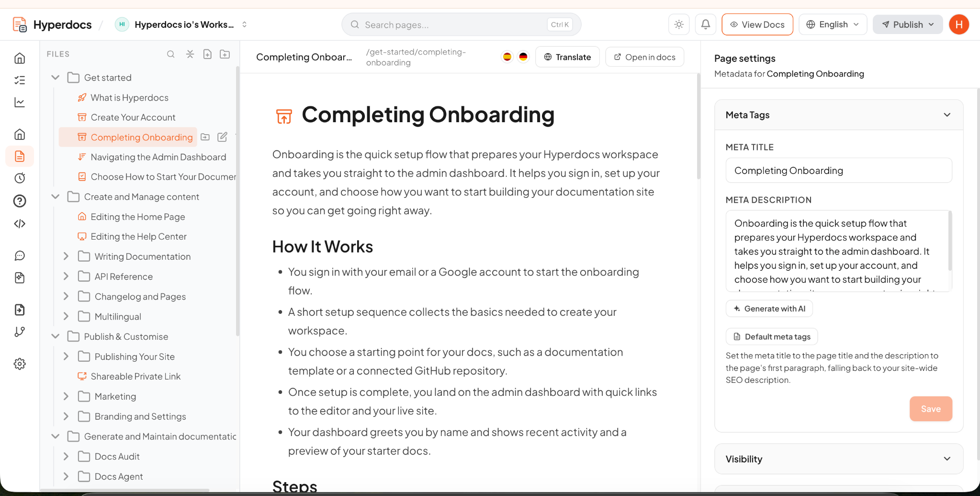Click the Save button in Meta Tags
Image resolution: width=980 pixels, height=496 pixels.
click(931, 409)
